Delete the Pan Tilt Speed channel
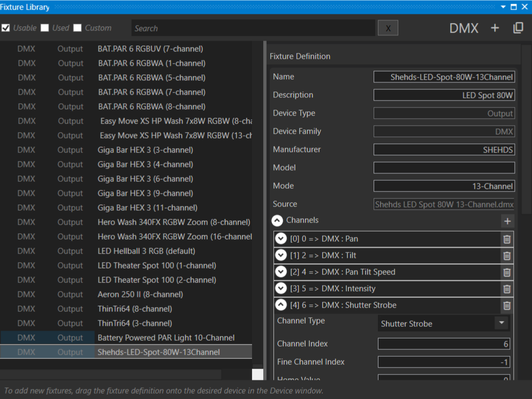The image size is (532, 399). click(x=507, y=273)
